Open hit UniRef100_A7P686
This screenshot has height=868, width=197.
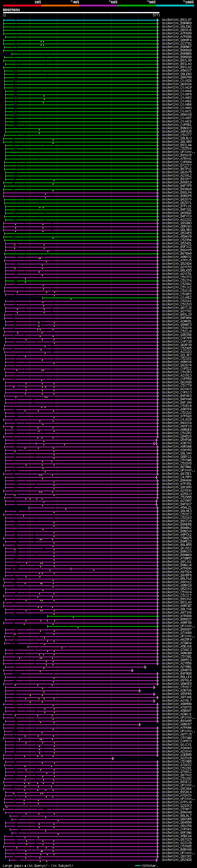coord(177,37)
